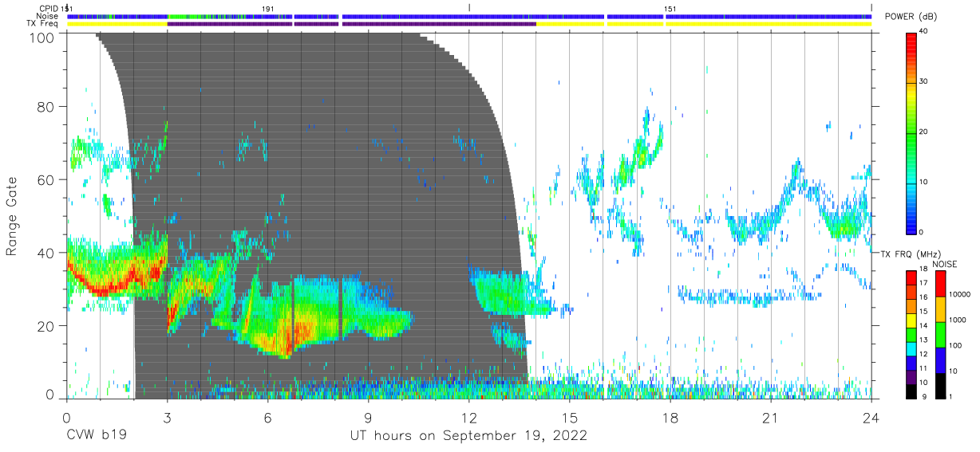The image size is (980, 452).
Task: Click the 30 tick on POWER colorbar
Action: click(923, 82)
